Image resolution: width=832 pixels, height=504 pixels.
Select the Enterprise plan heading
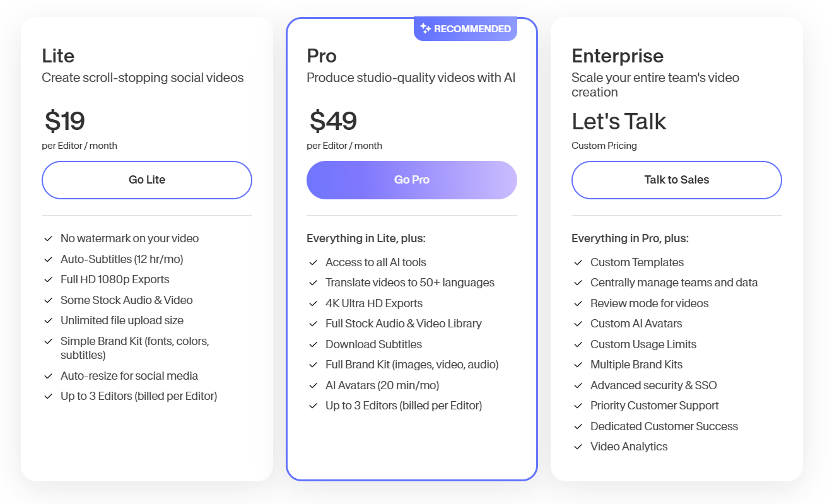click(617, 56)
